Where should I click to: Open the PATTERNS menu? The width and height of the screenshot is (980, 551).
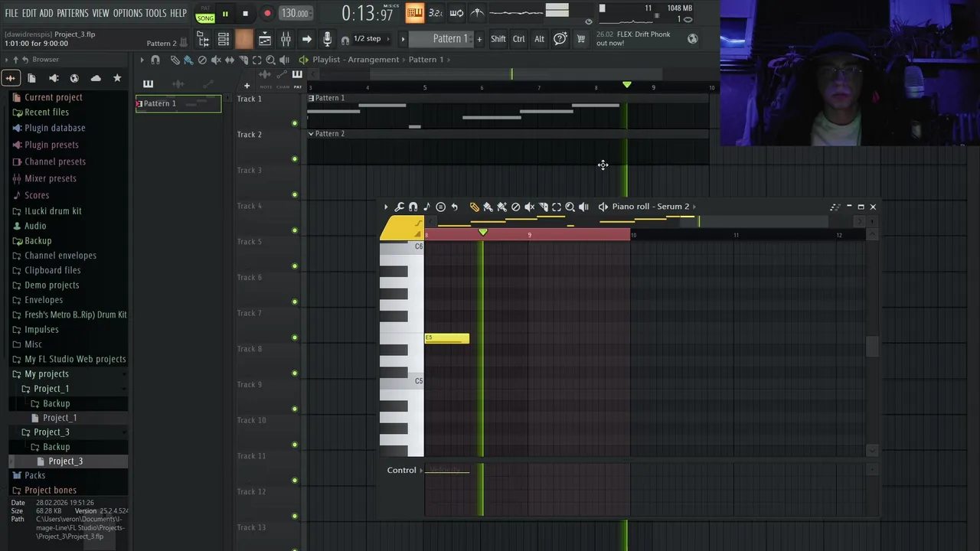[x=73, y=13]
